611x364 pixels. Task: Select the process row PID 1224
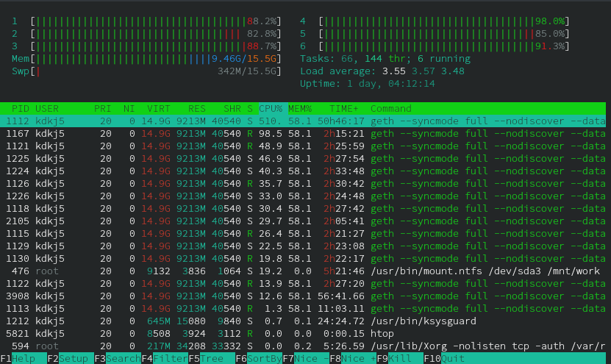point(303,171)
